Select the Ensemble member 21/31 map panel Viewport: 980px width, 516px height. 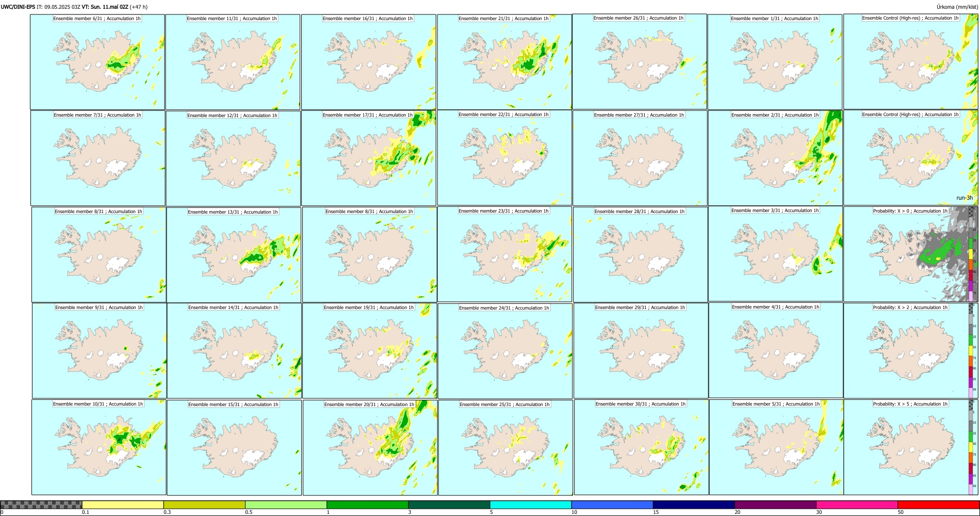click(x=504, y=62)
